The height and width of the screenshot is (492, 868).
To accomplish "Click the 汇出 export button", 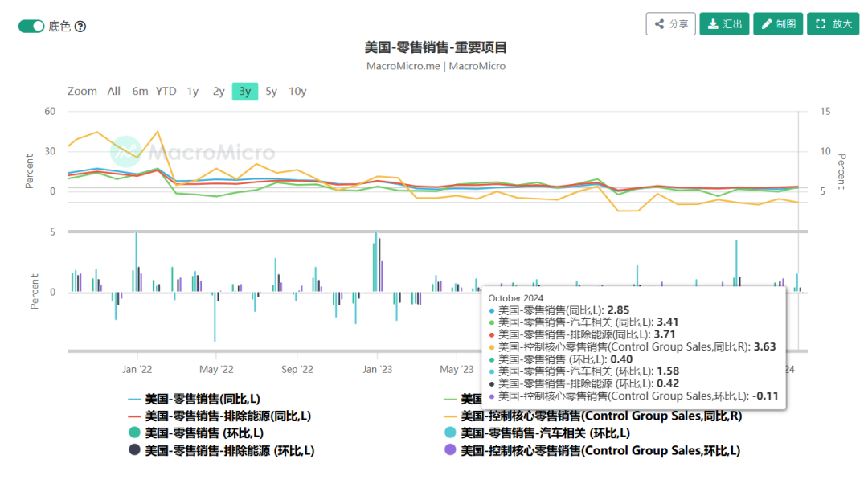I will [724, 24].
